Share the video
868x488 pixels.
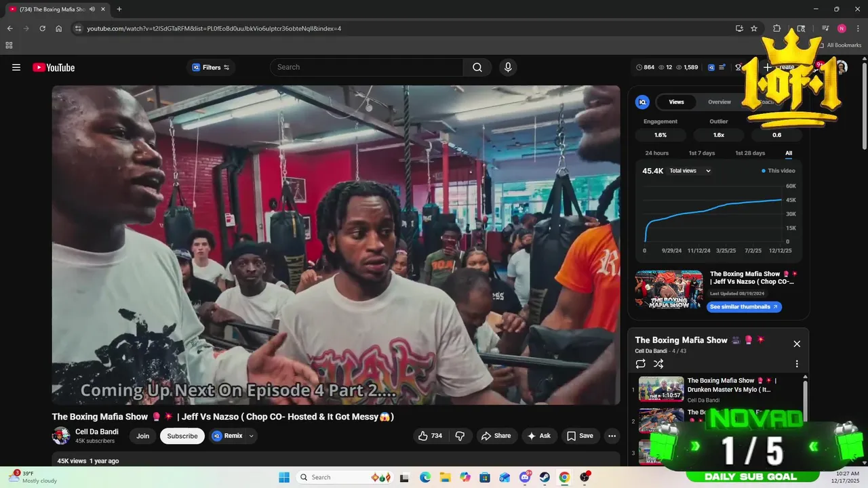tap(496, 436)
